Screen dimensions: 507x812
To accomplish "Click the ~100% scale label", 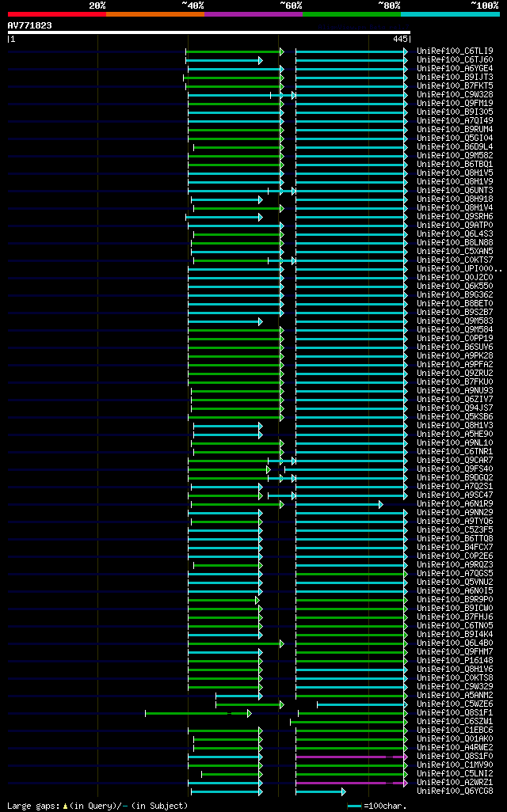I will pyautogui.click(x=485, y=6).
